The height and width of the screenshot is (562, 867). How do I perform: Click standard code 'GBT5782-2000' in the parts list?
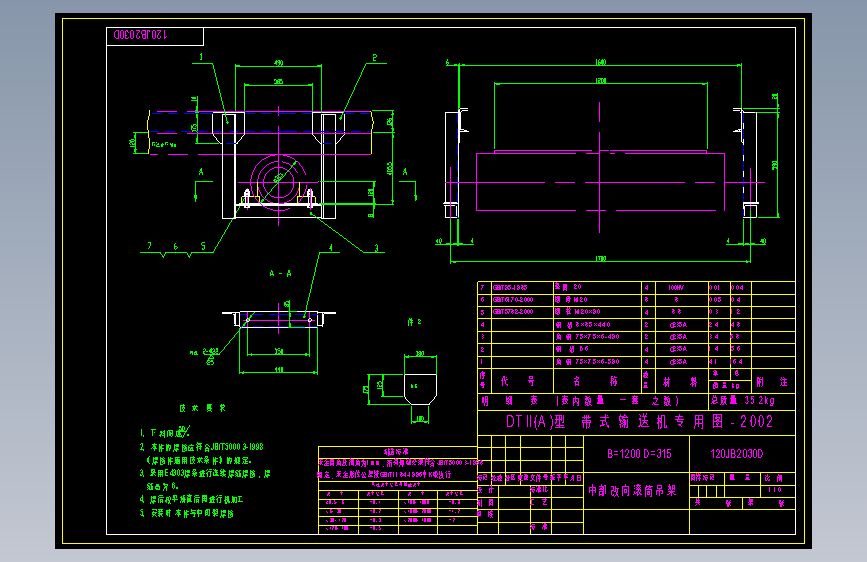[513, 312]
